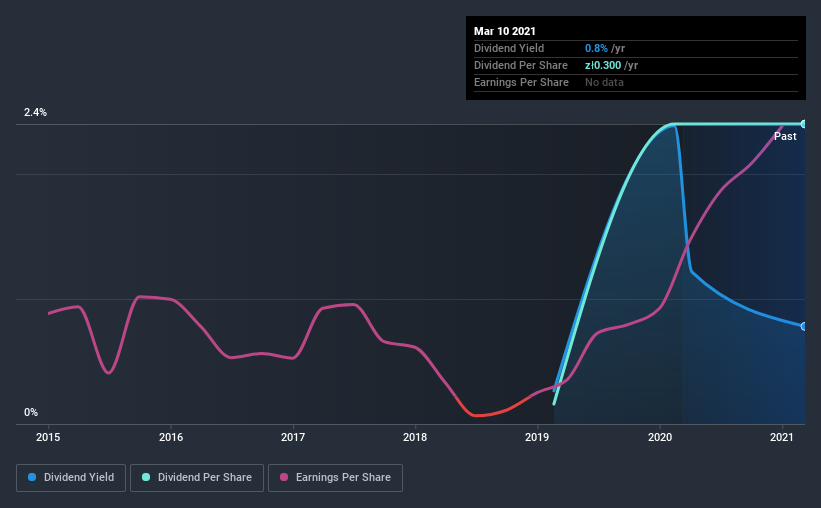Toggle the Dividend Per Share legend button

[197, 478]
